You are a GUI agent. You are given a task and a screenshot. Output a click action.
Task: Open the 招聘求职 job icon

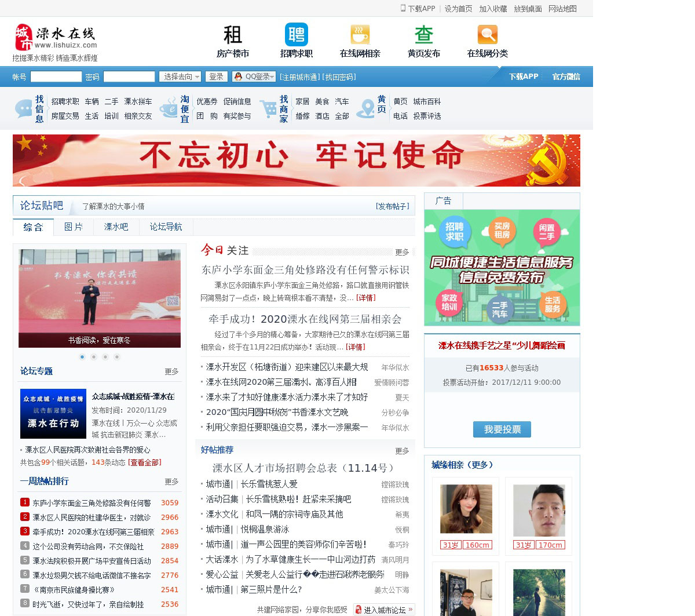tap(296, 35)
